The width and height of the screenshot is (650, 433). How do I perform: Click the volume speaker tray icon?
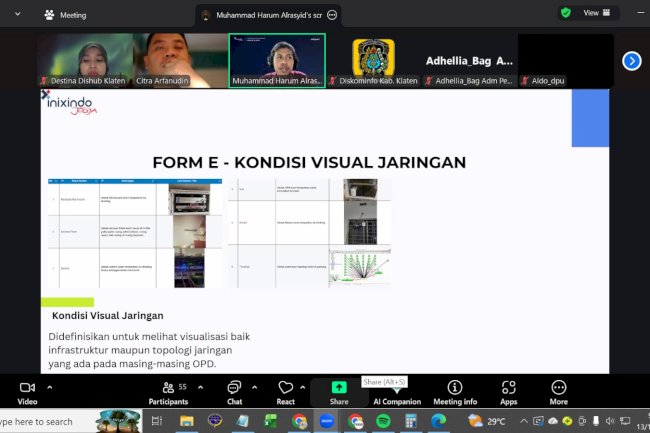(610, 421)
